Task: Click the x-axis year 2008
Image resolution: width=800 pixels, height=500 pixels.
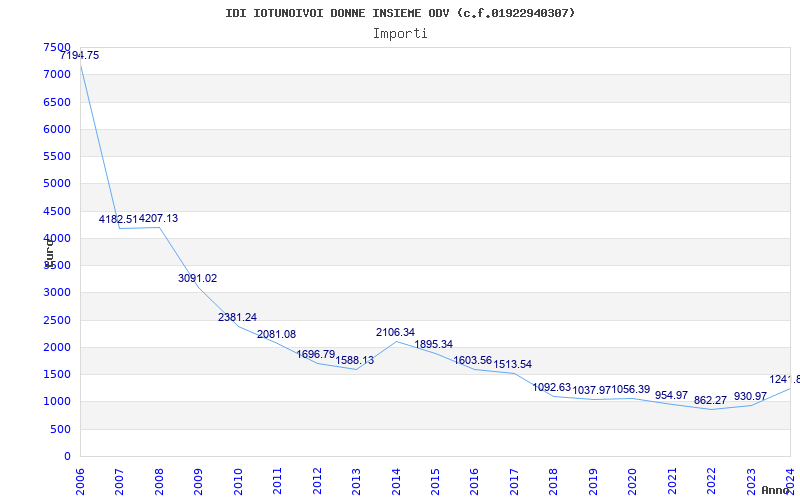Action: tap(159, 482)
